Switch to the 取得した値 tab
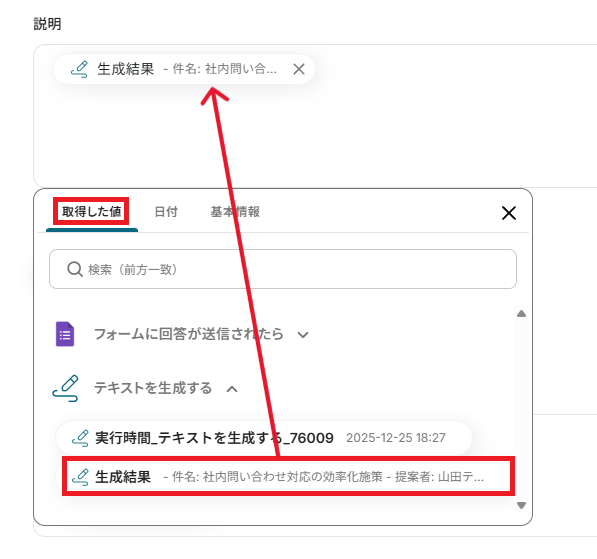 pos(91,211)
